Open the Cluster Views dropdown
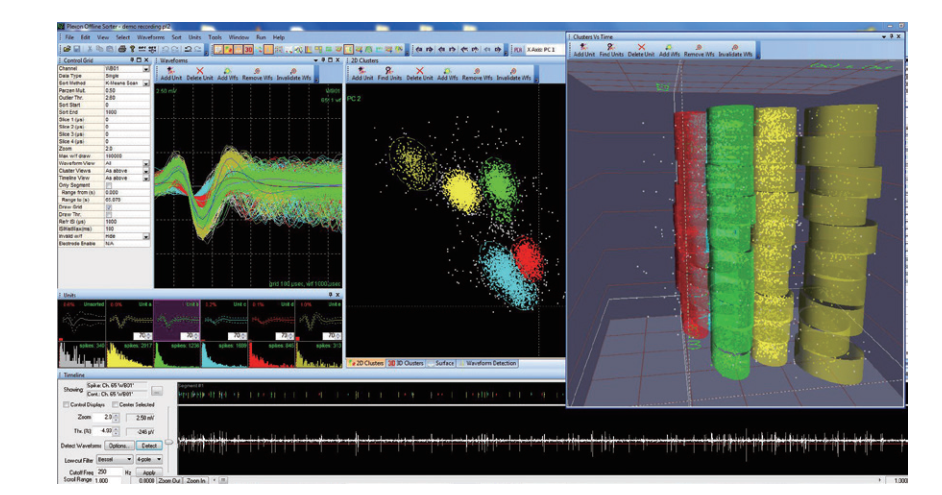The image size is (942, 495). coord(146,171)
